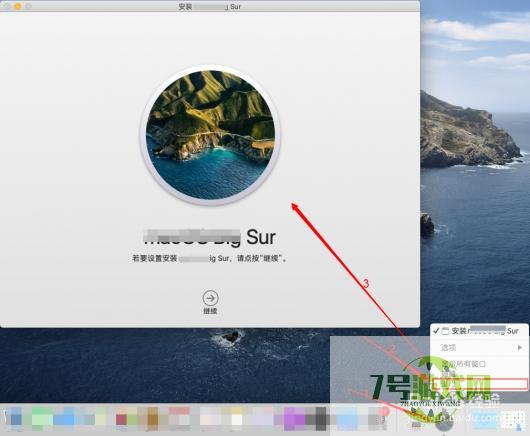This screenshot has width=530, height=436.
Task: Click the round Big Sur landscape artwork
Action: click(210, 135)
